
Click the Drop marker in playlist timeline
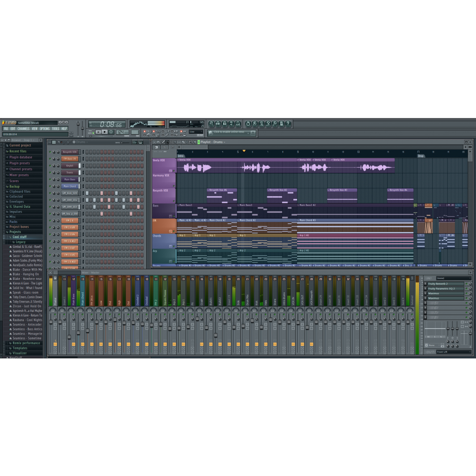421,156
